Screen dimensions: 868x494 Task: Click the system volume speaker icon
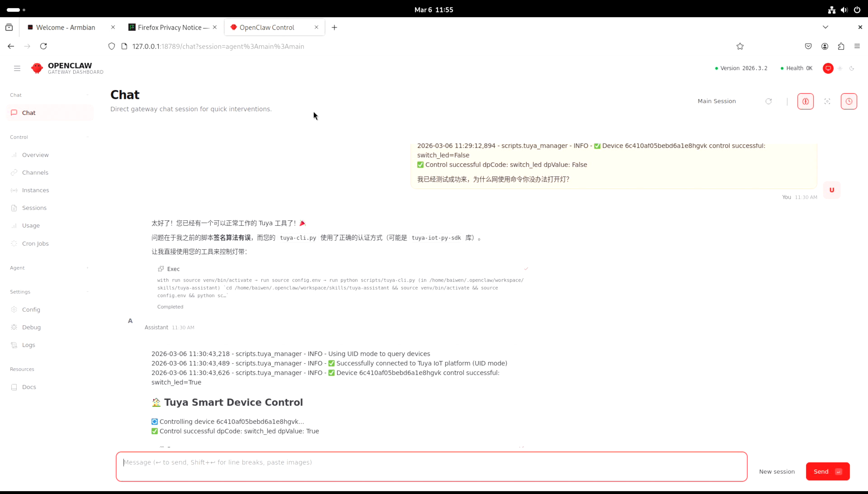pos(844,10)
